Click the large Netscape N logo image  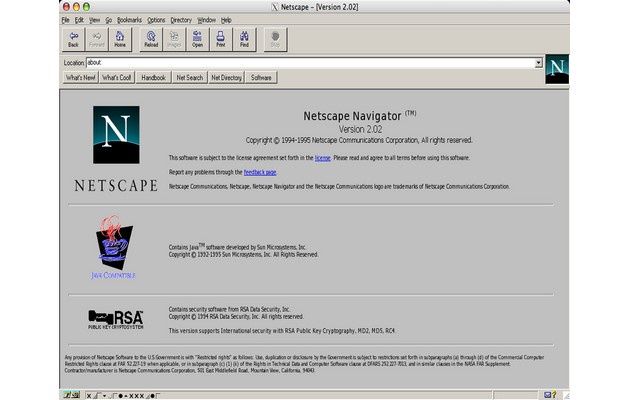click(116, 135)
